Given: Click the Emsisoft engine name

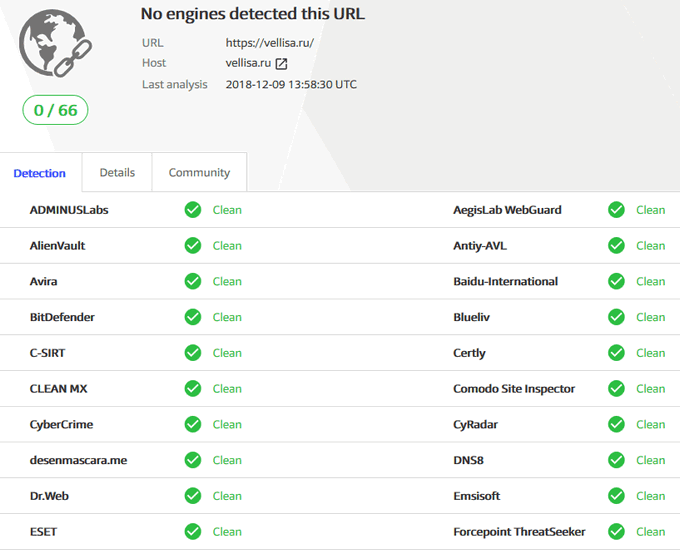Looking at the screenshot, I should 477,496.
